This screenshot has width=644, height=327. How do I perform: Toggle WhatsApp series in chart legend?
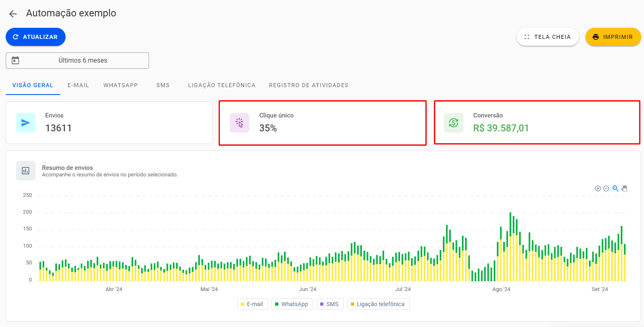[292, 304]
